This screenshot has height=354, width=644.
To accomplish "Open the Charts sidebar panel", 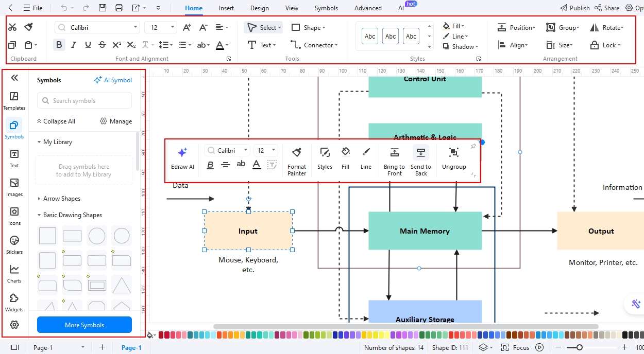I will pos(14,273).
